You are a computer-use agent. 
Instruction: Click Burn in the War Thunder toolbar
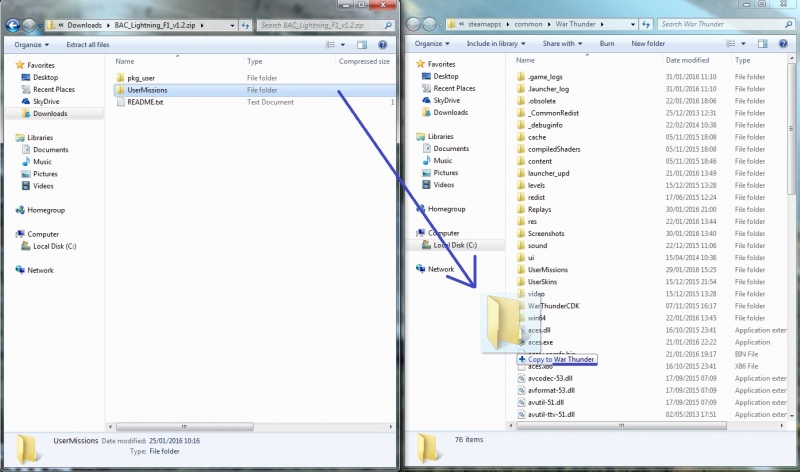tap(607, 44)
